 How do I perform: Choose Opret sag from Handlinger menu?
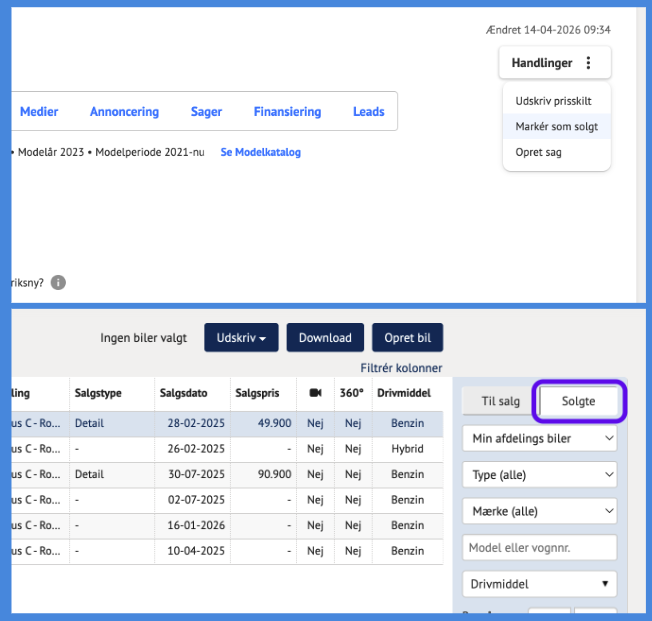538,152
